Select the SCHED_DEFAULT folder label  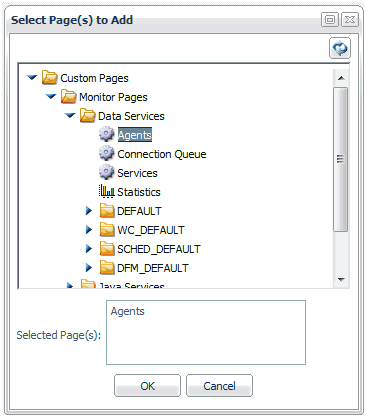[159, 249]
